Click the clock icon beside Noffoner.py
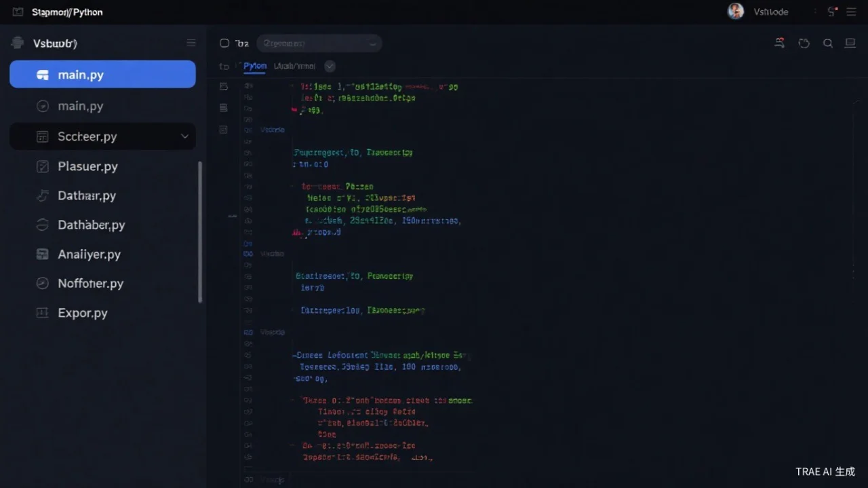This screenshot has width=868, height=488. click(42, 284)
